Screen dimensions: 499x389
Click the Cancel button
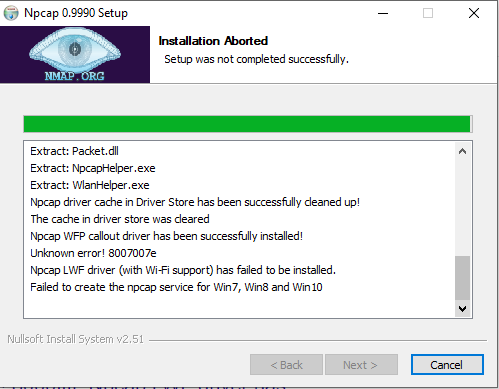[x=447, y=365]
